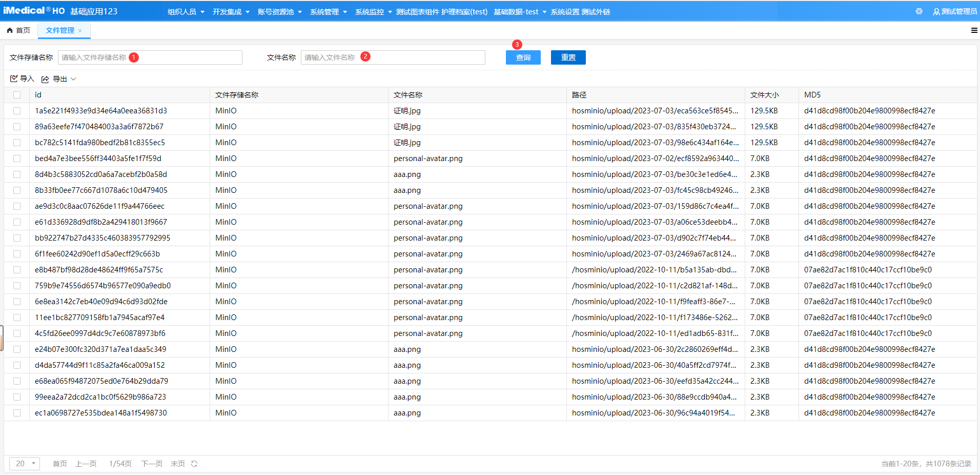Expand the 导出 dropdown chevron
This screenshot has height=475, width=980.
(x=73, y=78)
